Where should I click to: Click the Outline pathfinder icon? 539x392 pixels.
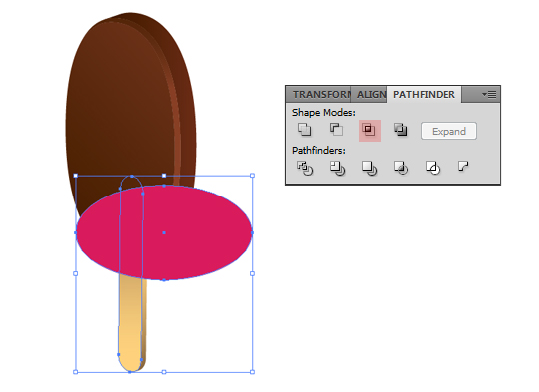coord(433,168)
